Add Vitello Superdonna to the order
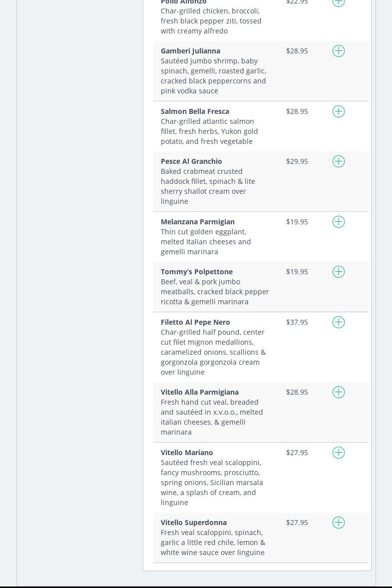 pyautogui.click(x=339, y=523)
